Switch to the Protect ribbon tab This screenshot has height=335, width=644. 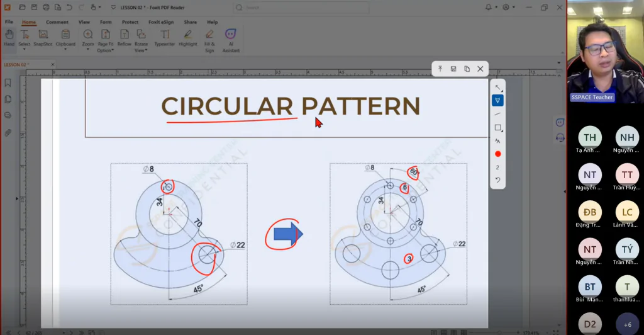[130, 22]
